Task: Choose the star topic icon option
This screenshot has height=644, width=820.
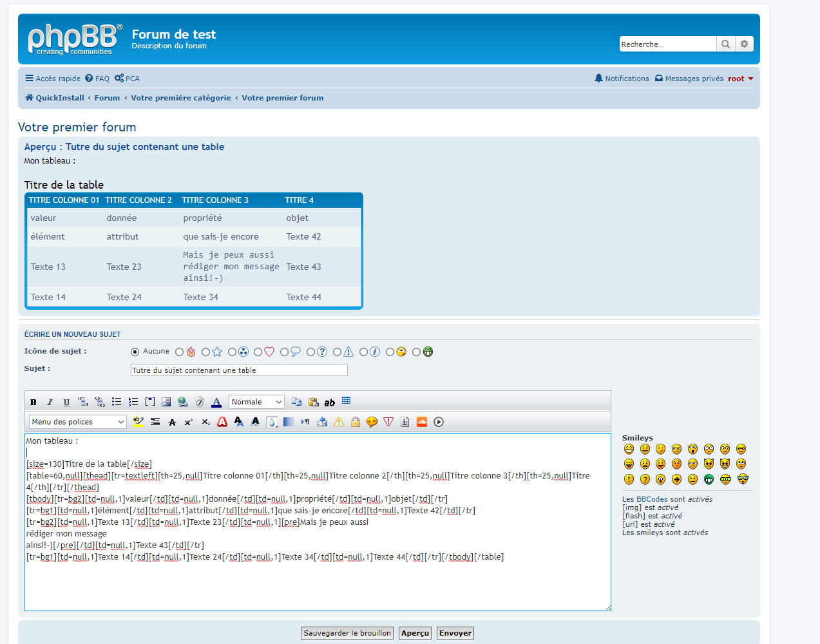Action: 205,352
